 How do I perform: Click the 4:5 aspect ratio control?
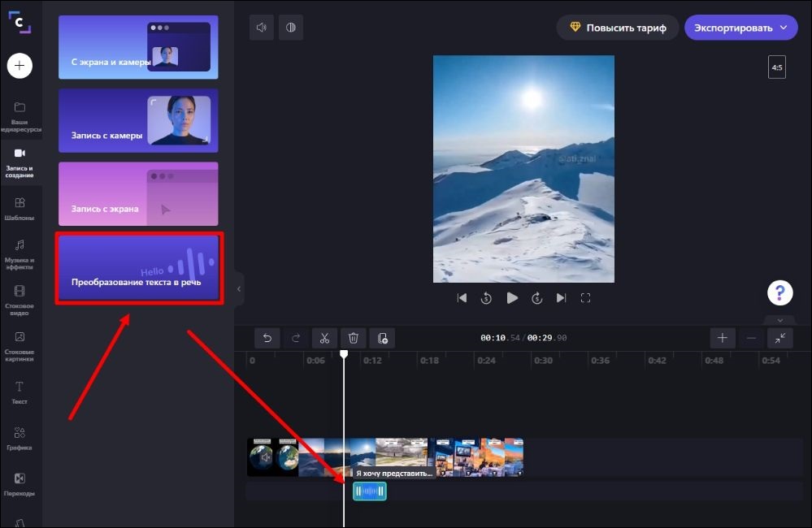tap(776, 67)
